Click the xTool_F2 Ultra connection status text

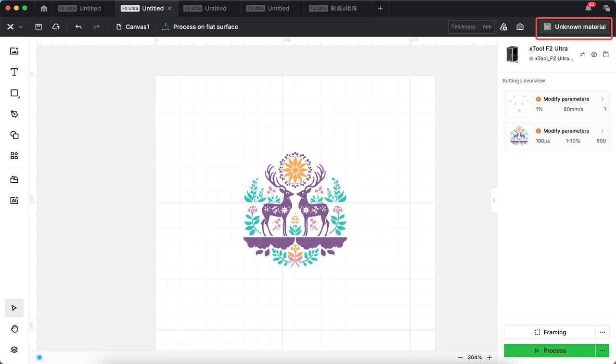point(554,58)
